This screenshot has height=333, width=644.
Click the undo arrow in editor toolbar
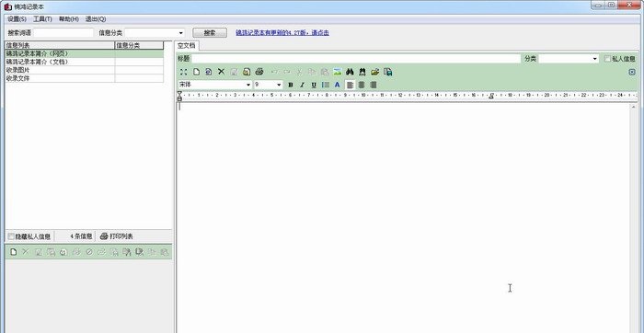point(274,72)
